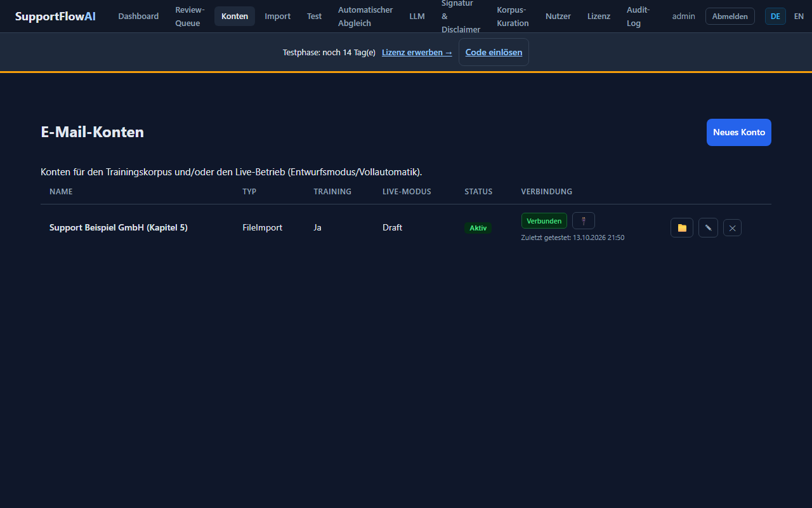The height and width of the screenshot is (508, 812).
Task: Test connection via the plug icon
Action: 583,220
